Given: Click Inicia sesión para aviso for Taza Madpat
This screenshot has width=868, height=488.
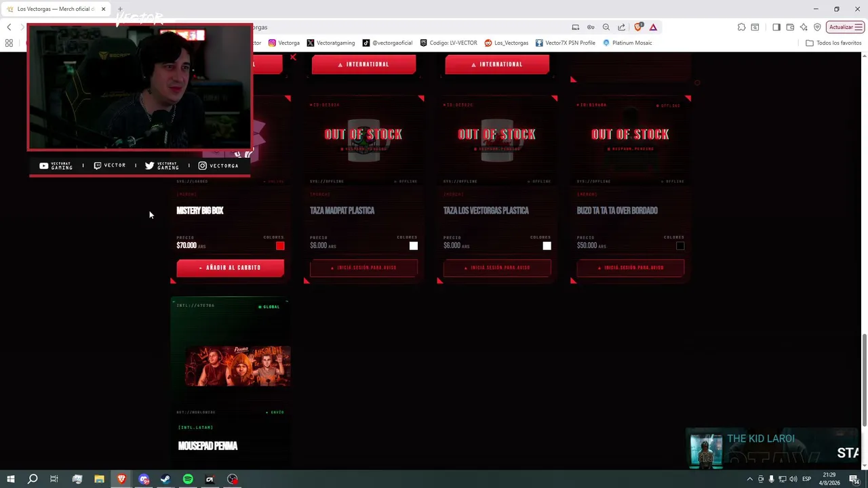Looking at the screenshot, I should point(363,268).
